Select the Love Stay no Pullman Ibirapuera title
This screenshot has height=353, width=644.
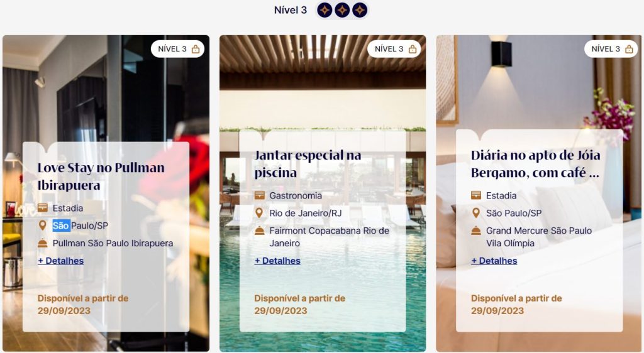click(101, 176)
